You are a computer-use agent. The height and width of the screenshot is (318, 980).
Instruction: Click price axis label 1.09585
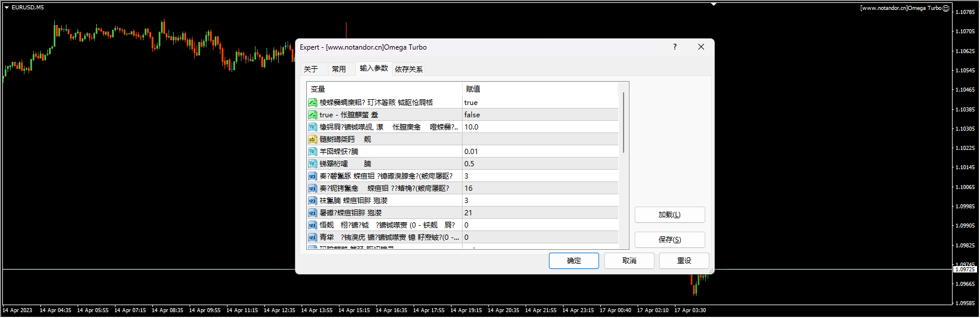(x=965, y=303)
